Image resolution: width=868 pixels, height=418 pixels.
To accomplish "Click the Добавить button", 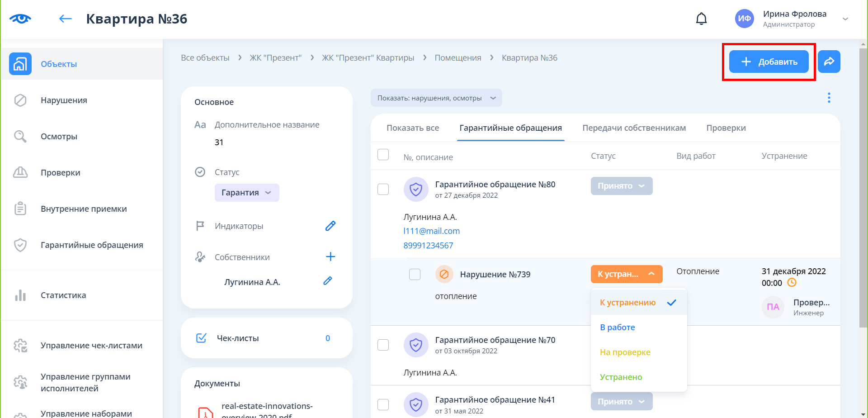I will pyautogui.click(x=769, y=62).
